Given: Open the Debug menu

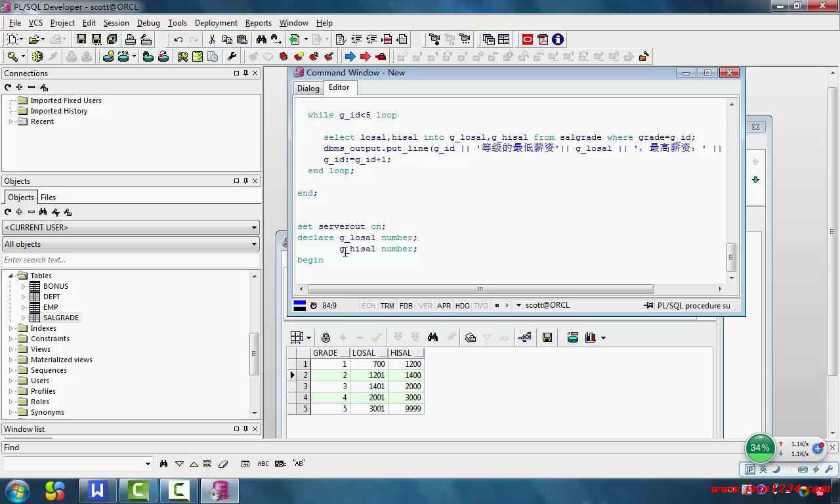Looking at the screenshot, I should click(148, 23).
